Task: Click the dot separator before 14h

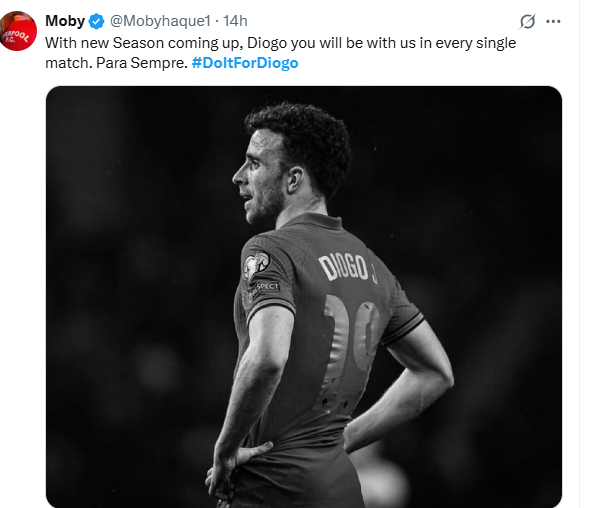Action: 217,22
